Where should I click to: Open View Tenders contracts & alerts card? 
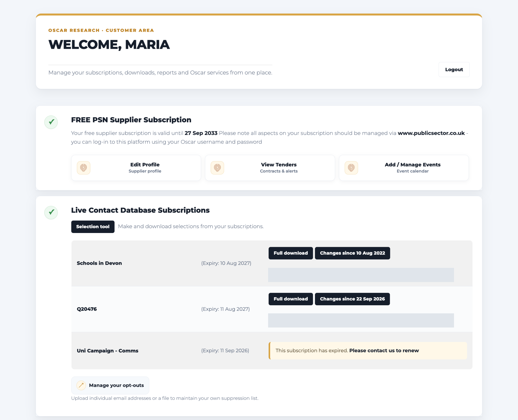coord(270,168)
